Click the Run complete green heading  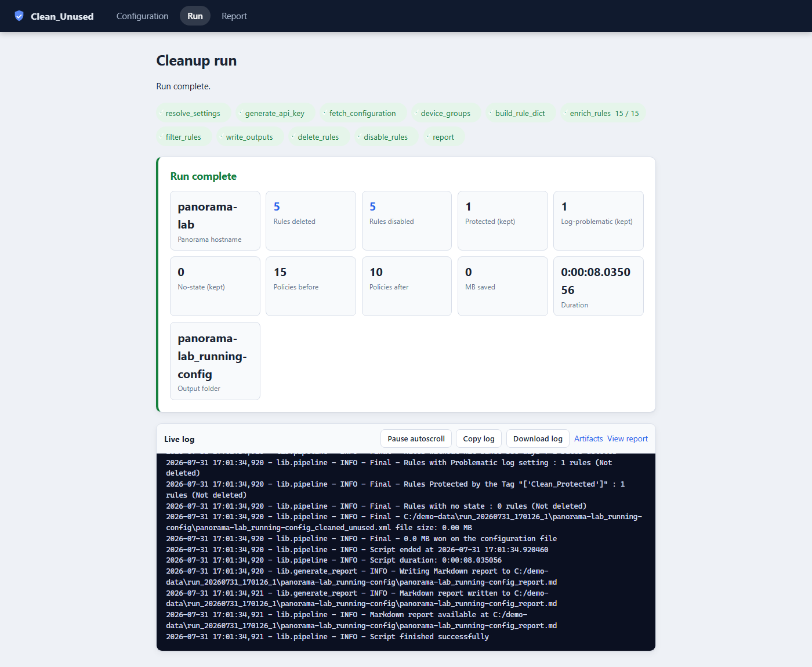pyautogui.click(x=204, y=176)
